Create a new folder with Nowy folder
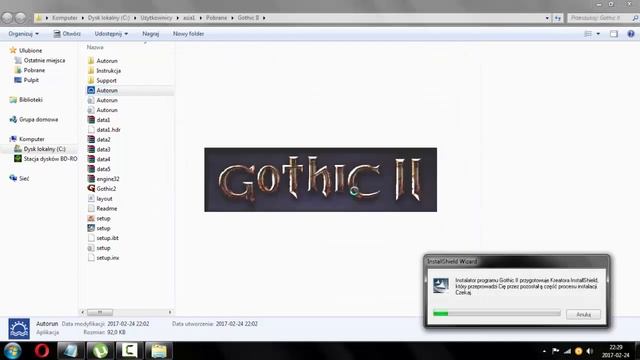The width and height of the screenshot is (640, 360). pyautogui.click(x=188, y=34)
